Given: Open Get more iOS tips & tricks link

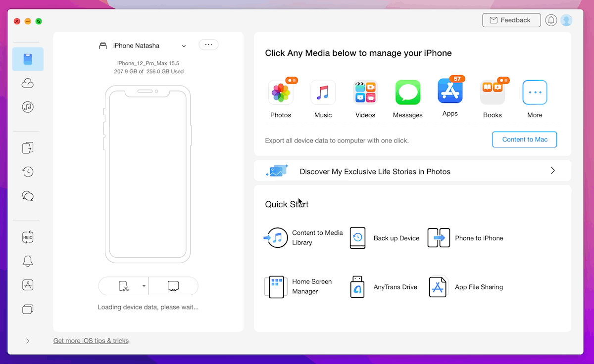Looking at the screenshot, I should click(x=91, y=341).
